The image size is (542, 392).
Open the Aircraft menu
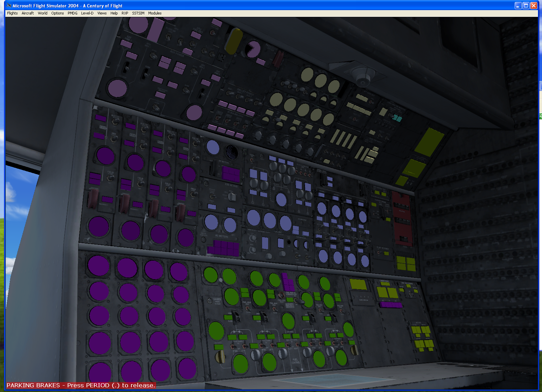(x=28, y=13)
